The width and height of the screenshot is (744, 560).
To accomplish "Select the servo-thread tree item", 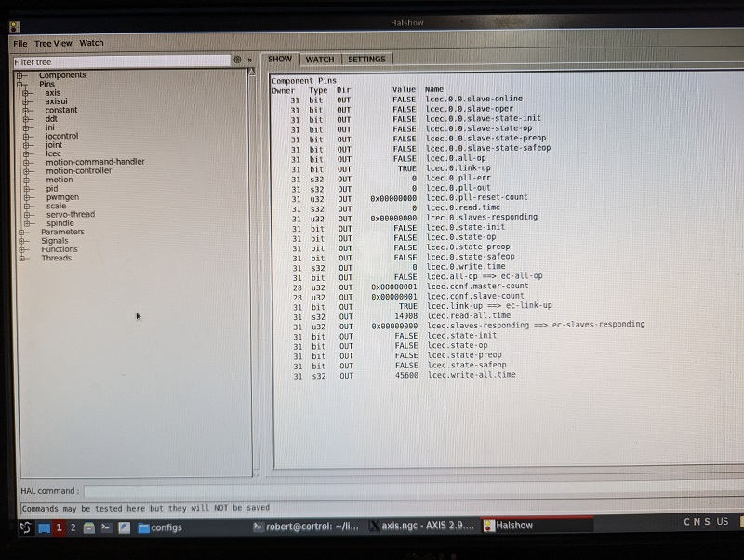I will pyautogui.click(x=71, y=214).
